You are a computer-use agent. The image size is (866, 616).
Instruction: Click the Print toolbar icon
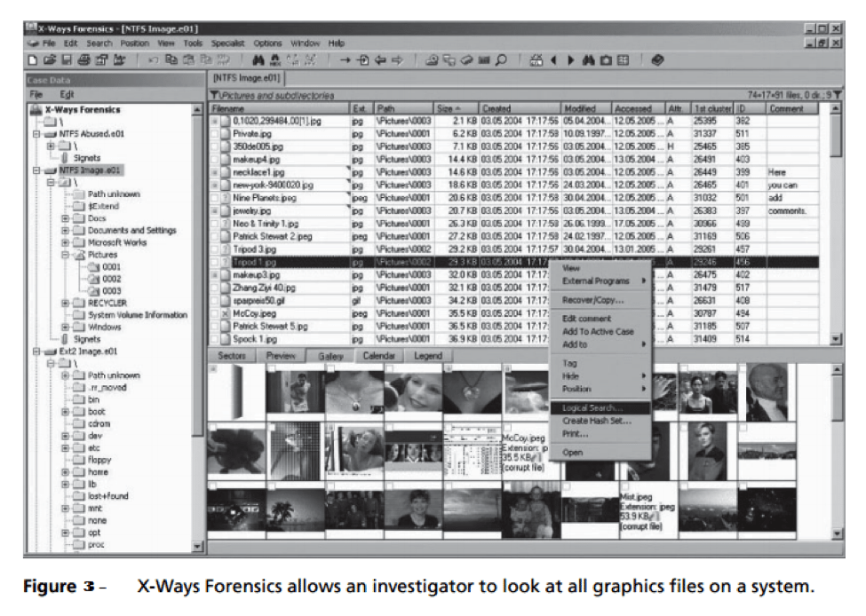click(83, 60)
